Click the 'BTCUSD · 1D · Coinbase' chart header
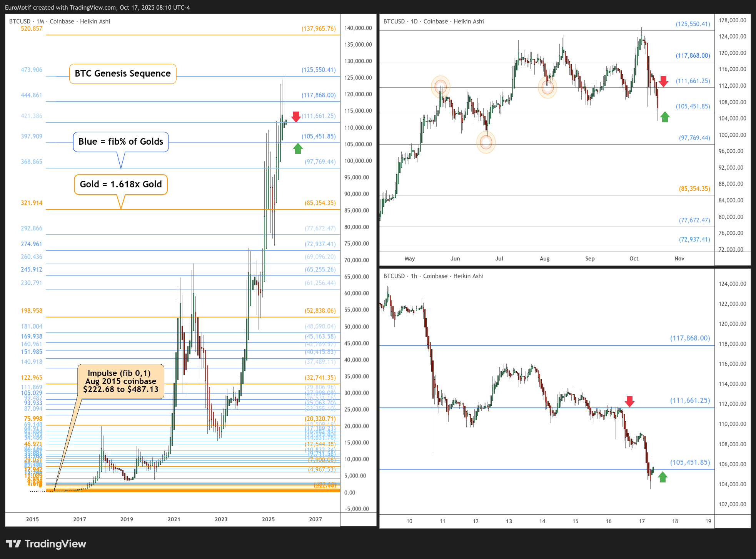Screen dimensions: 756x559 click(x=434, y=22)
